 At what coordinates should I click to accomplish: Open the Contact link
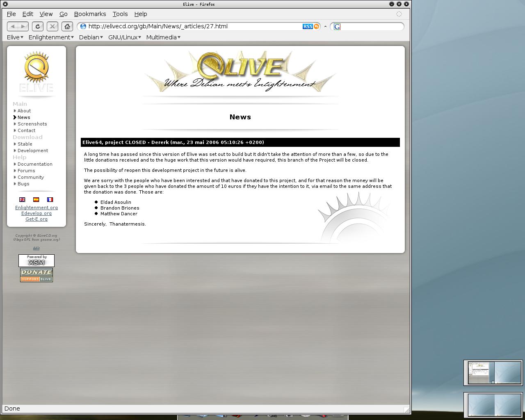tap(27, 130)
